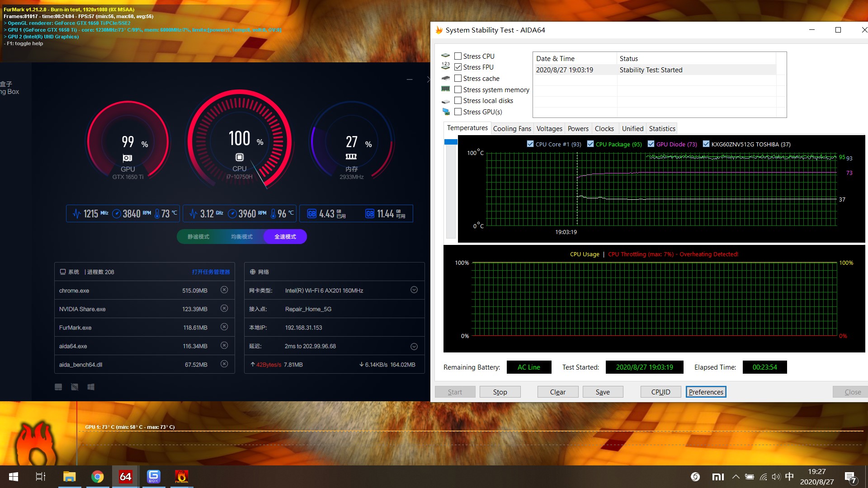This screenshot has width=868, height=488.
Task: Expand the network adapter type dropdown
Action: tap(414, 290)
